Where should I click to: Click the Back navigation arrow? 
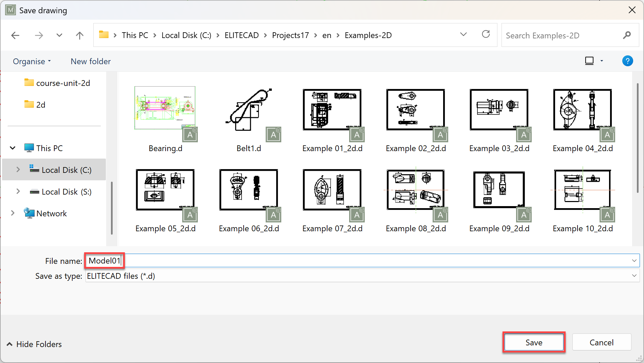[x=15, y=35]
